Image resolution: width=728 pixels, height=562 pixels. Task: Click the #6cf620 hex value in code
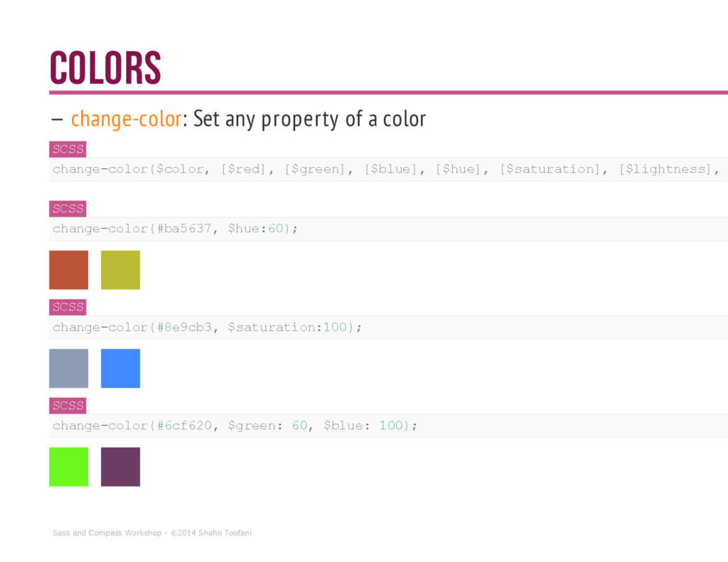pos(184,426)
